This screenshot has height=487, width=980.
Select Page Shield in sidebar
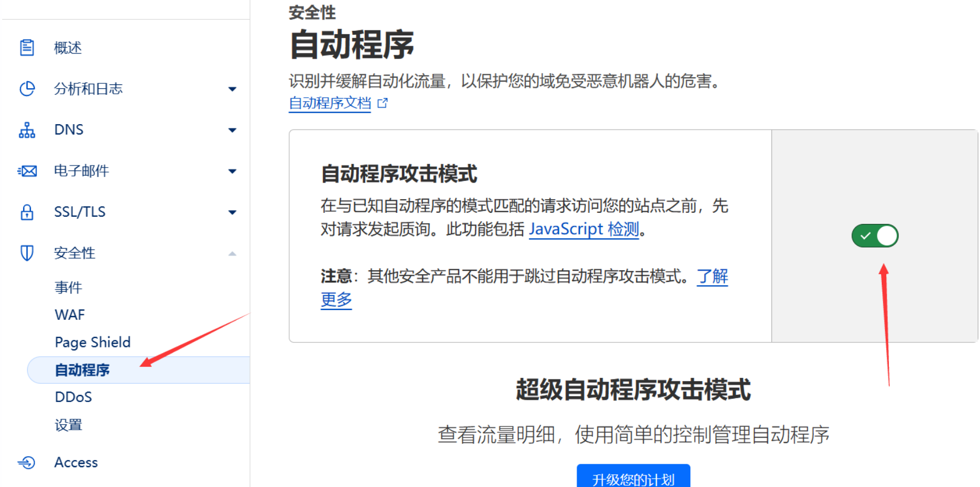pos(93,342)
